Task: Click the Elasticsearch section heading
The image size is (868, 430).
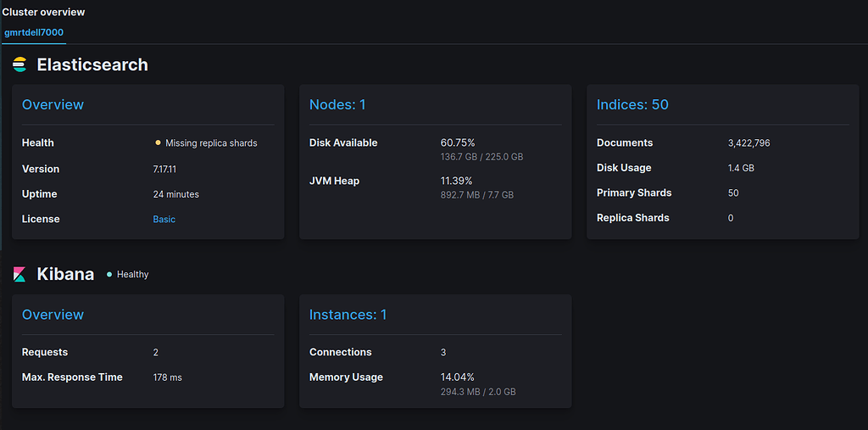Action: pyautogui.click(x=92, y=65)
